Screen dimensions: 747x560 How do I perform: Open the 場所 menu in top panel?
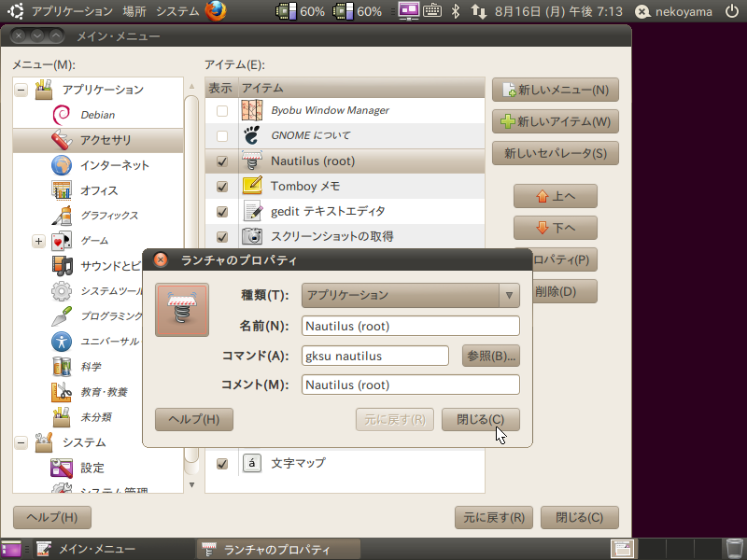[x=134, y=11]
